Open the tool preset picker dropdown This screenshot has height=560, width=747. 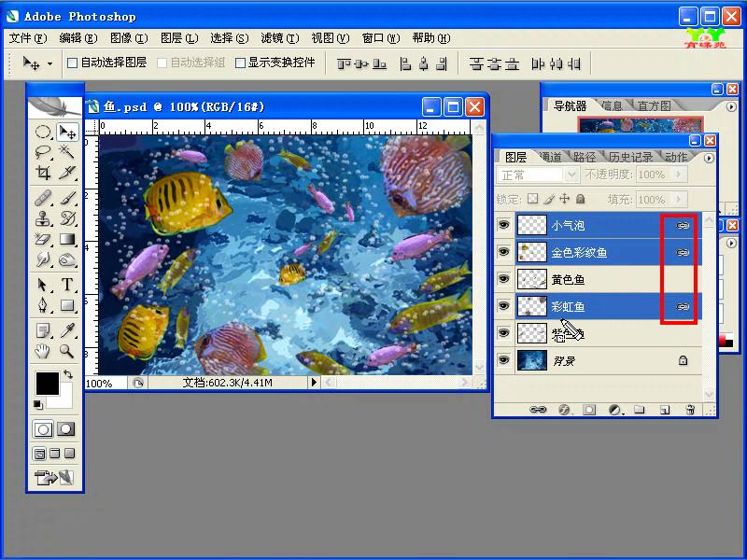click(x=49, y=63)
